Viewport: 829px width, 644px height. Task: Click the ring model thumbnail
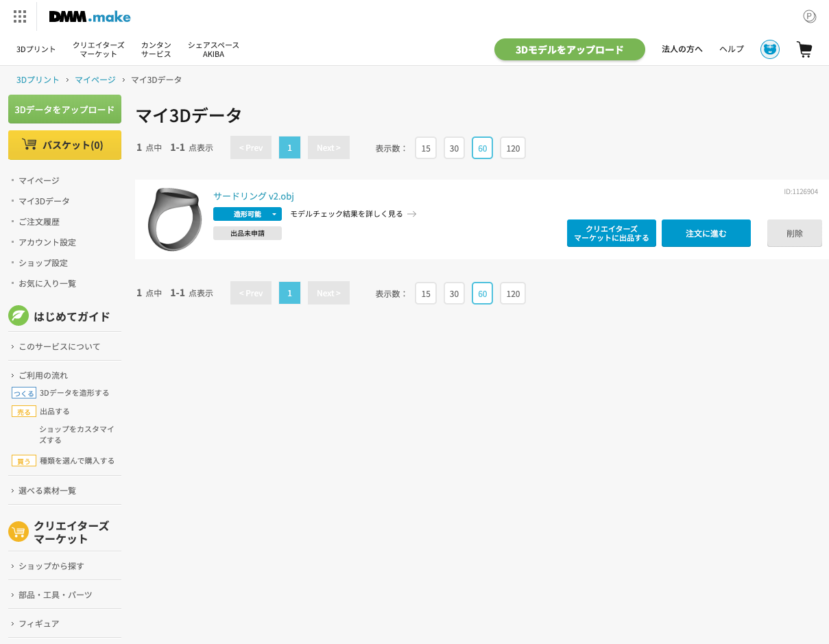pyautogui.click(x=175, y=219)
